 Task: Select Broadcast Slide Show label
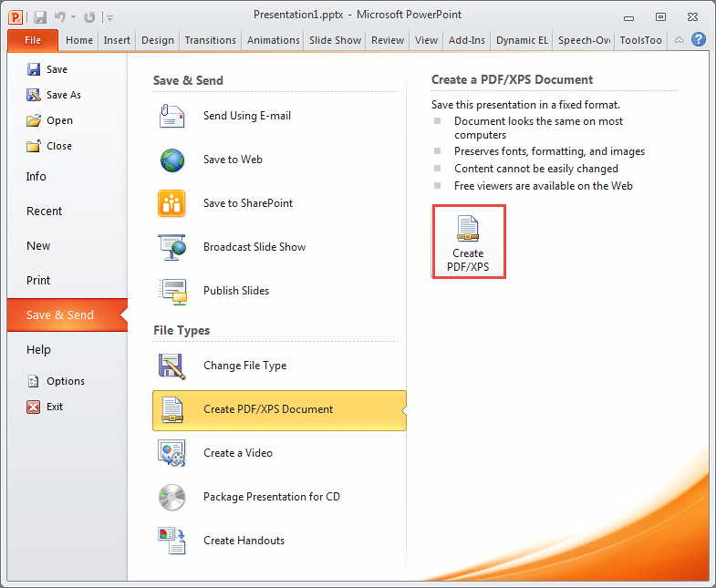point(254,247)
